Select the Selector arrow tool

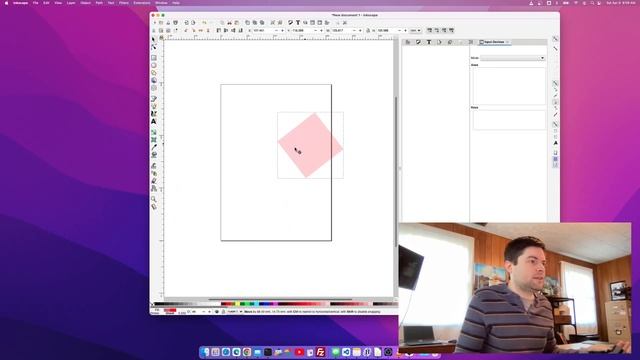point(154,40)
